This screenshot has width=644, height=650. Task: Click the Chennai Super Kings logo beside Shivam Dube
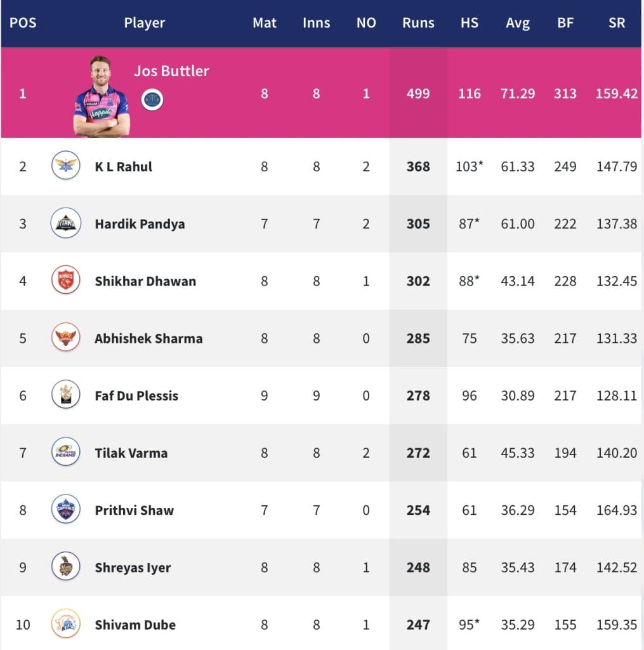[x=65, y=623]
